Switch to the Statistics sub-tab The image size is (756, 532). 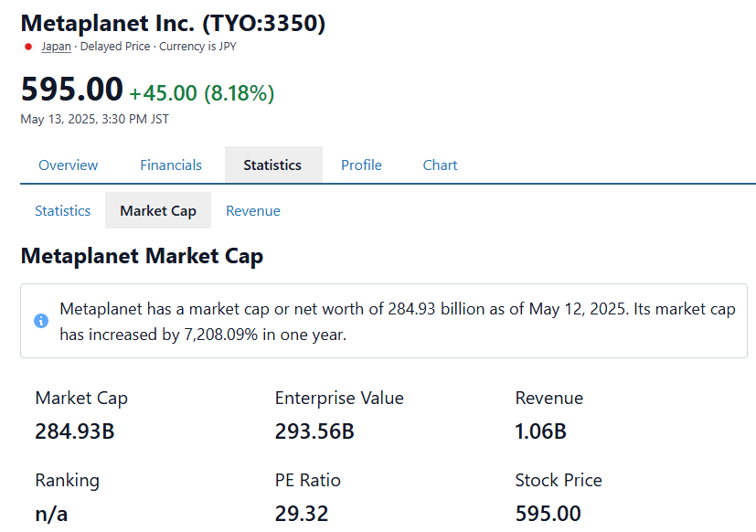click(62, 210)
